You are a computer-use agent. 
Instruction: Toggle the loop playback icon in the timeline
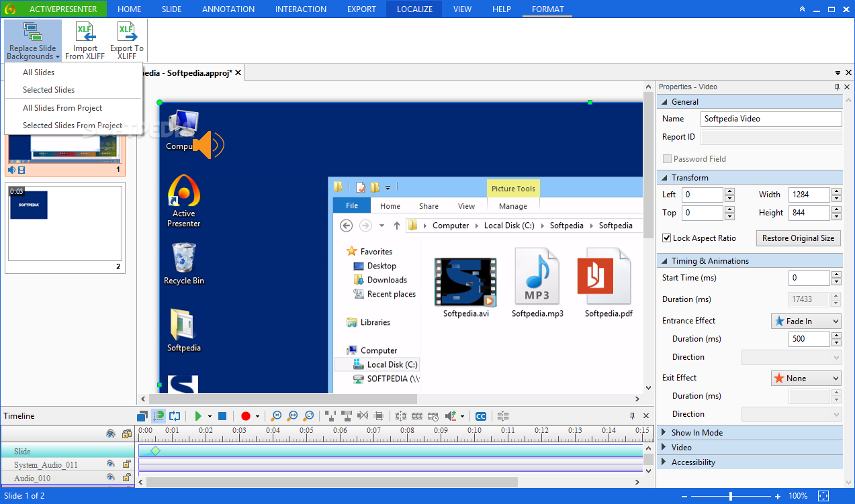click(x=174, y=416)
